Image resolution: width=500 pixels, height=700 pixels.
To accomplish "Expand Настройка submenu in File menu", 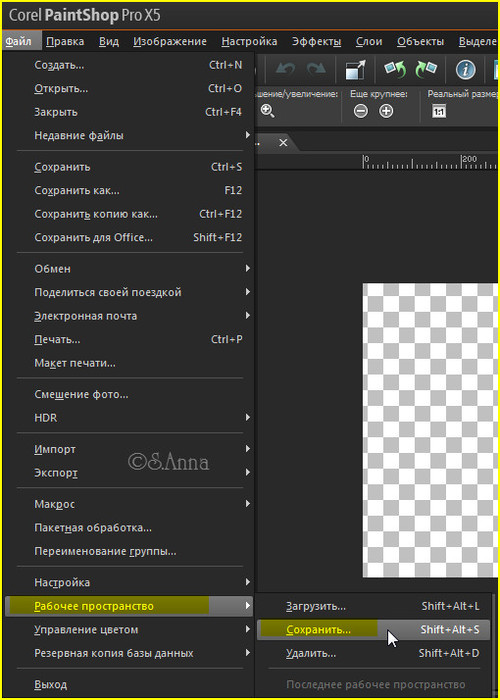I will click(x=129, y=583).
